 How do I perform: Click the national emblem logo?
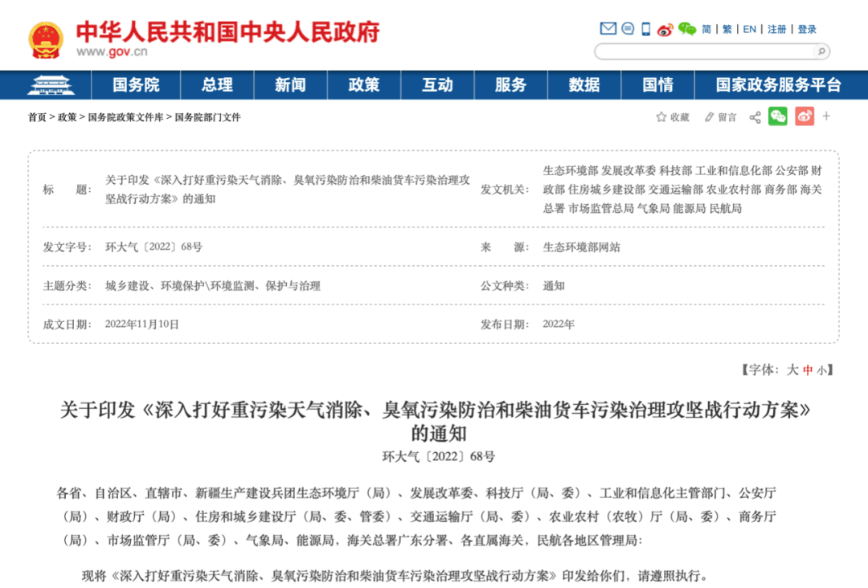(x=46, y=39)
